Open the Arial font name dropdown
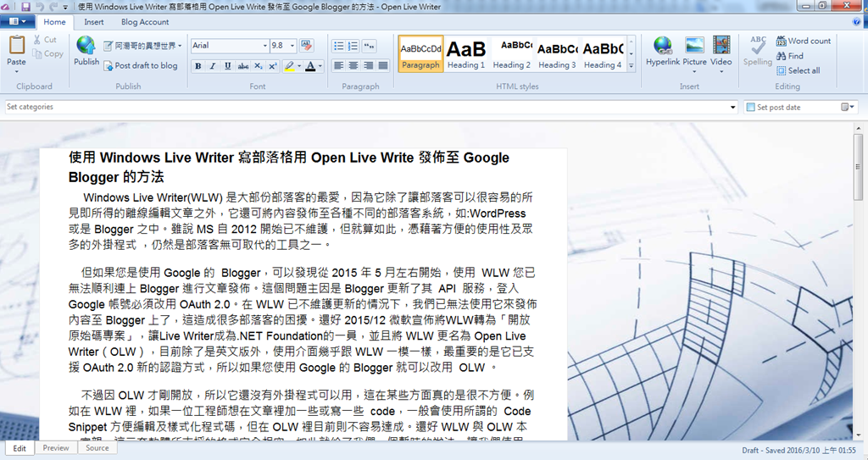This screenshot has height=460, width=868. (263, 46)
